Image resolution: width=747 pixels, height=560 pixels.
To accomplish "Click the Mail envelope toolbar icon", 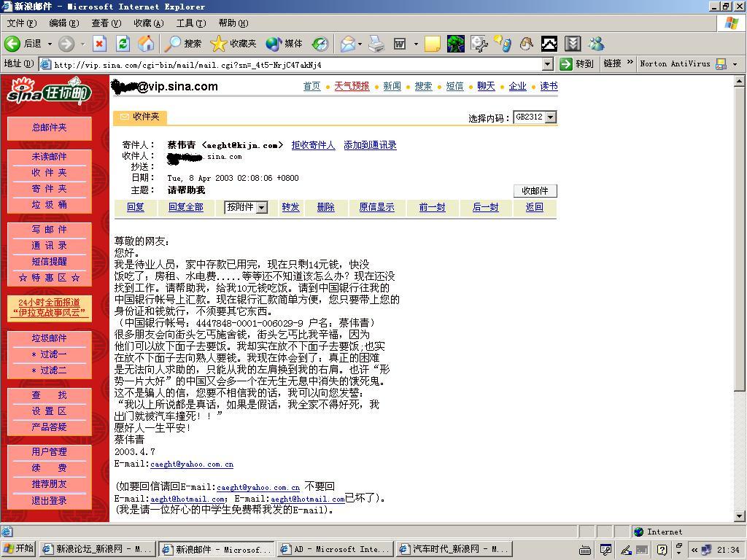I will click(x=348, y=44).
